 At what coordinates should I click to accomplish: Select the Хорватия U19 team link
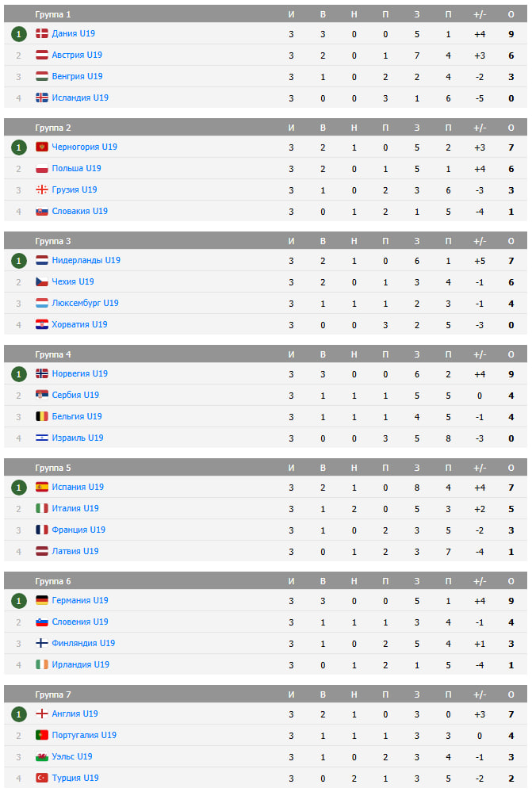79,324
